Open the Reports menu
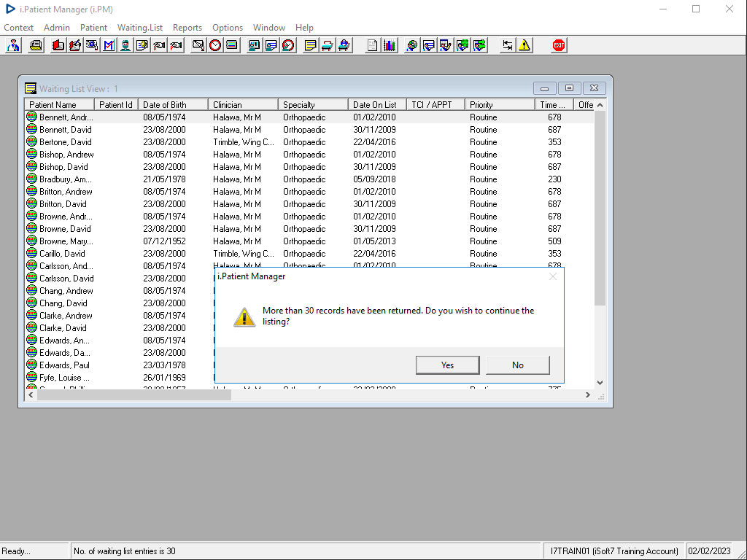 (x=187, y=28)
